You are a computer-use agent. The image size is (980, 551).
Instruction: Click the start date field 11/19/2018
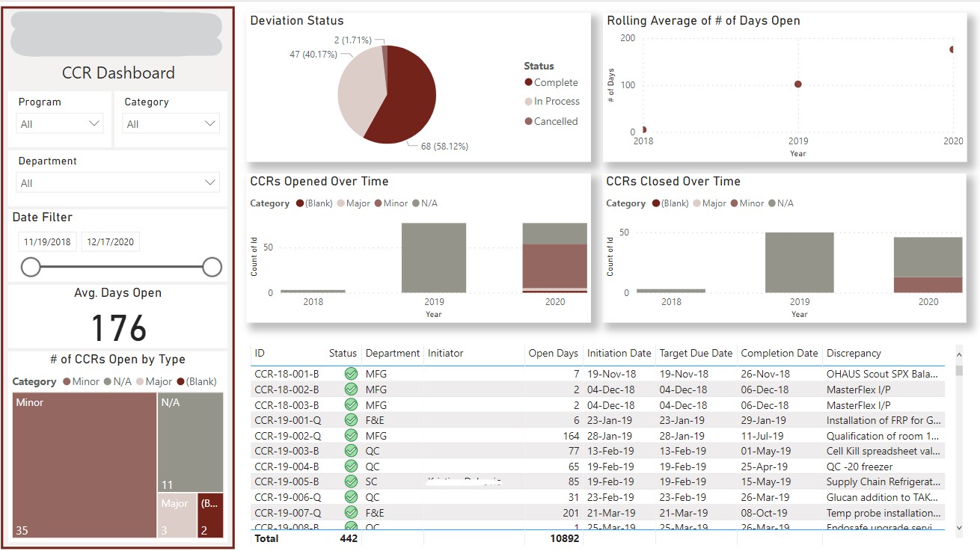tap(47, 241)
